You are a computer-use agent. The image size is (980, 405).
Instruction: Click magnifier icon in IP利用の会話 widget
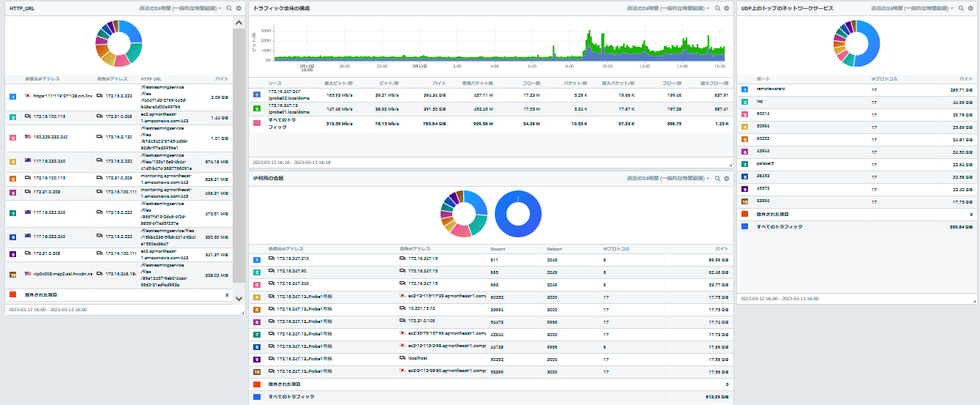click(x=717, y=178)
